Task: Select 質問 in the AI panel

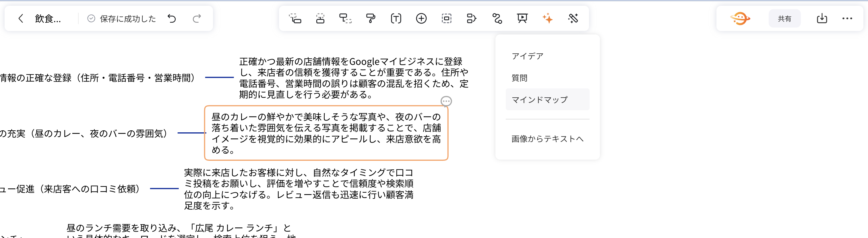Action: click(519, 78)
